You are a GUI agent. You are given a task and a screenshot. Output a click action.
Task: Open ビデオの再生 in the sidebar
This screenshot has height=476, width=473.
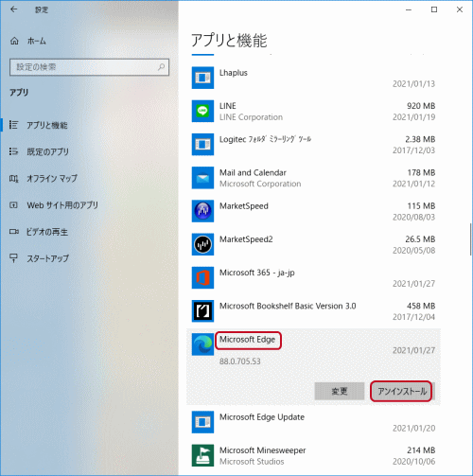coord(47,232)
